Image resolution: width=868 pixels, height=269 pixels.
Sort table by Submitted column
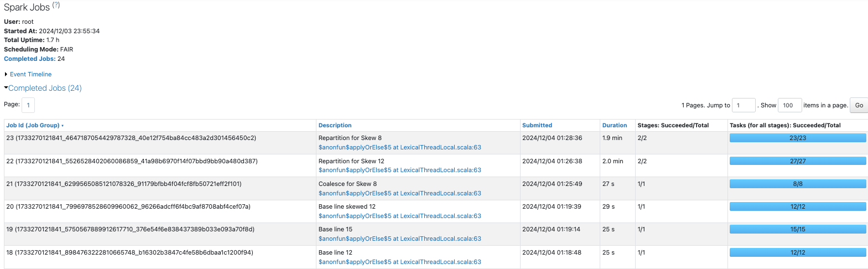[537, 126]
